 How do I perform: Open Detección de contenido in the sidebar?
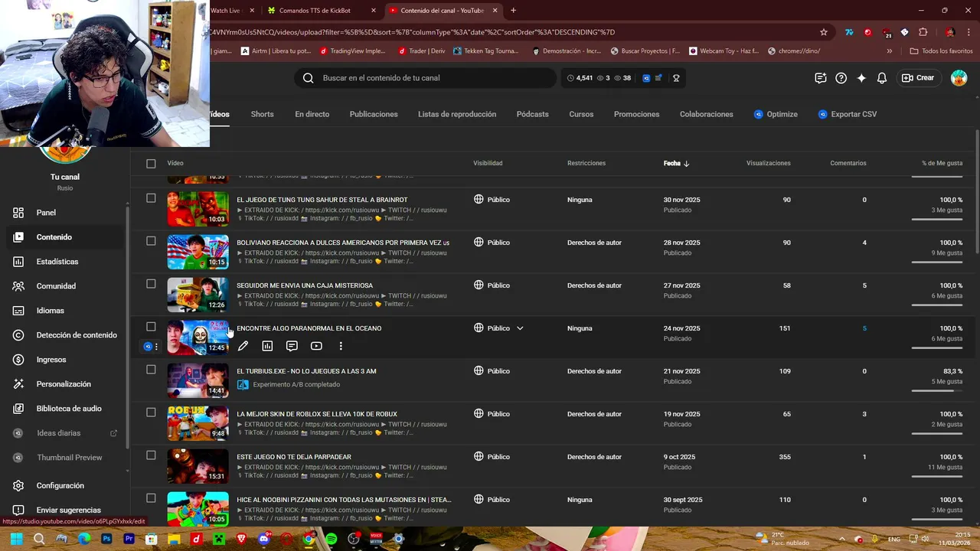(x=65, y=335)
